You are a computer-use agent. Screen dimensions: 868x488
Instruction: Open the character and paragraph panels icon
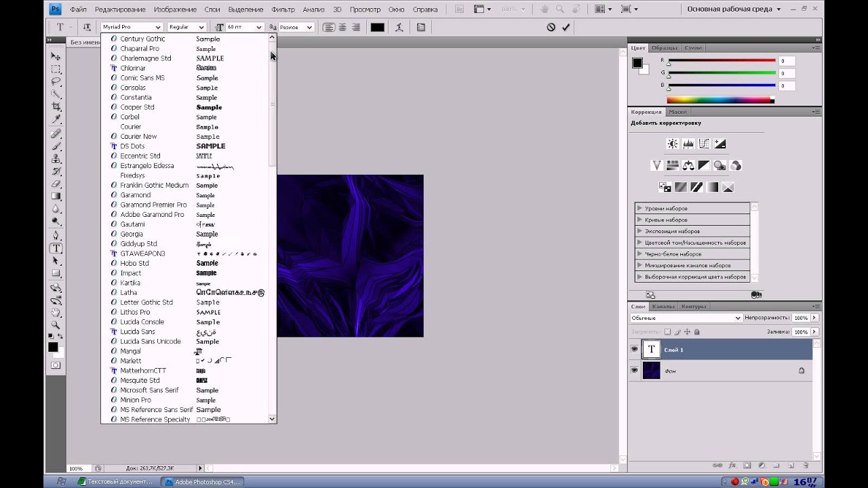click(421, 27)
